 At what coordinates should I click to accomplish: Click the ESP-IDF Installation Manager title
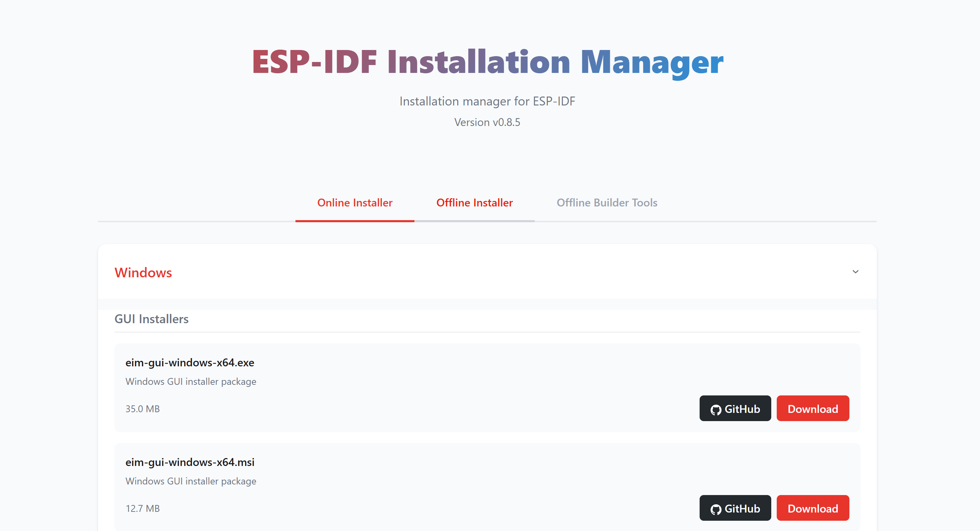point(487,62)
